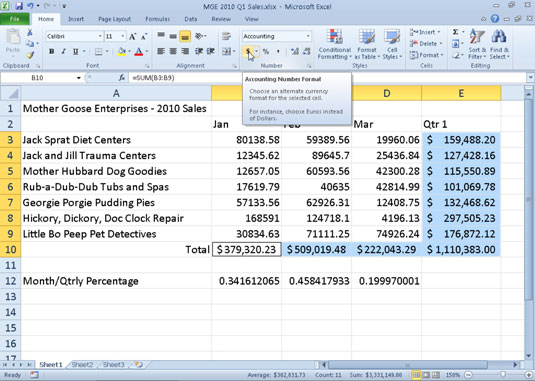Toggle Bottom Align vertical alignment
Viewport: 535px width, 381px height.
pyautogui.click(x=185, y=36)
